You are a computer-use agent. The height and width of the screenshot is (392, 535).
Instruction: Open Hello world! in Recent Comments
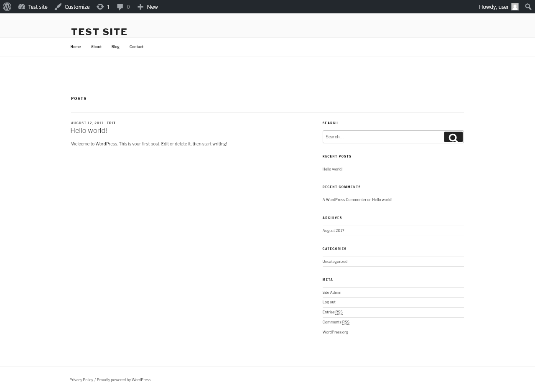(x=382, y=200)
